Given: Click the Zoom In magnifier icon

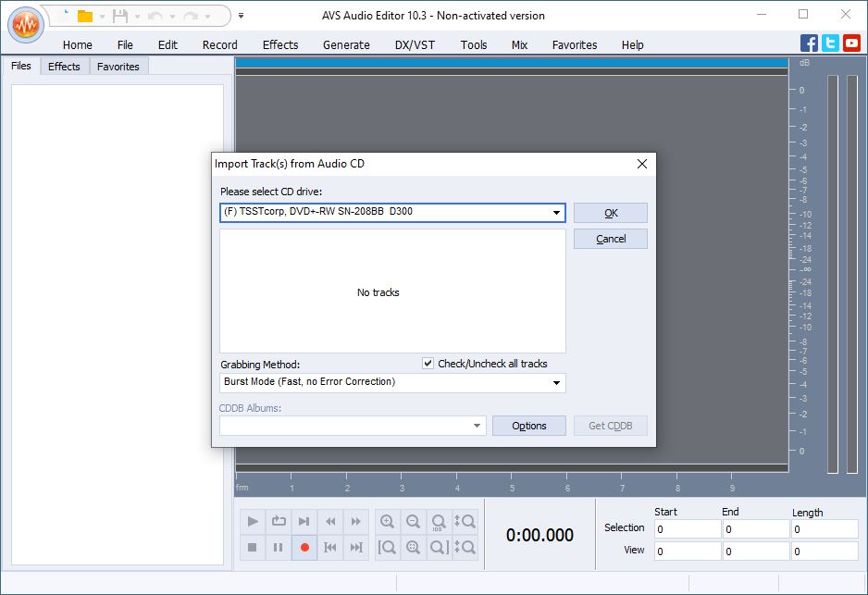Looking at the screenshot, I should 387,521.
